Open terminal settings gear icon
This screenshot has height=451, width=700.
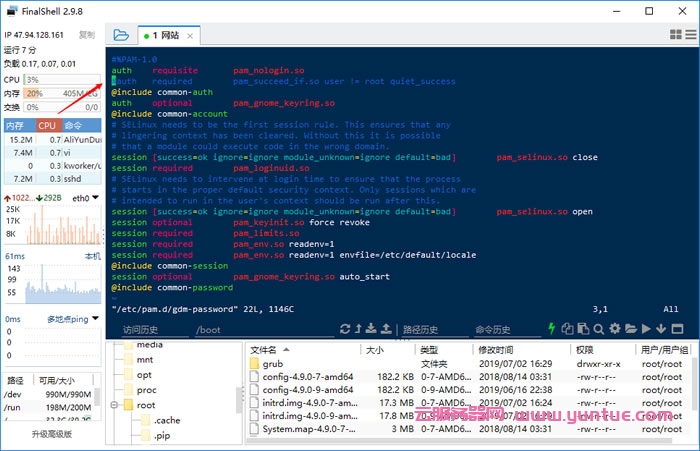[x=615, y=328]
